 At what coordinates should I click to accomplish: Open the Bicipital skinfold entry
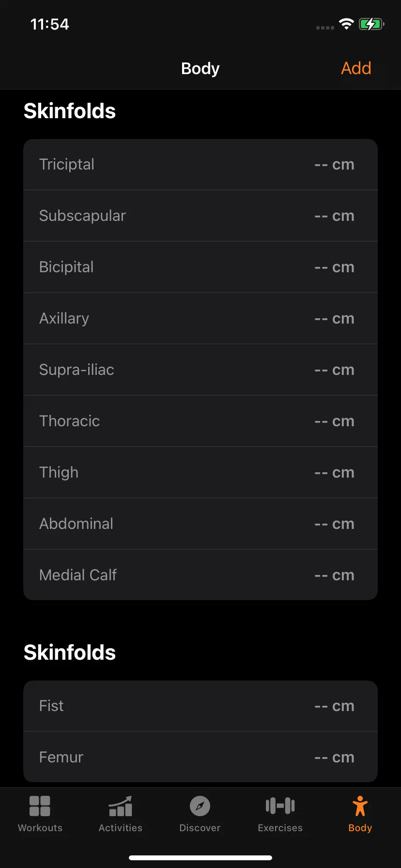200,267
